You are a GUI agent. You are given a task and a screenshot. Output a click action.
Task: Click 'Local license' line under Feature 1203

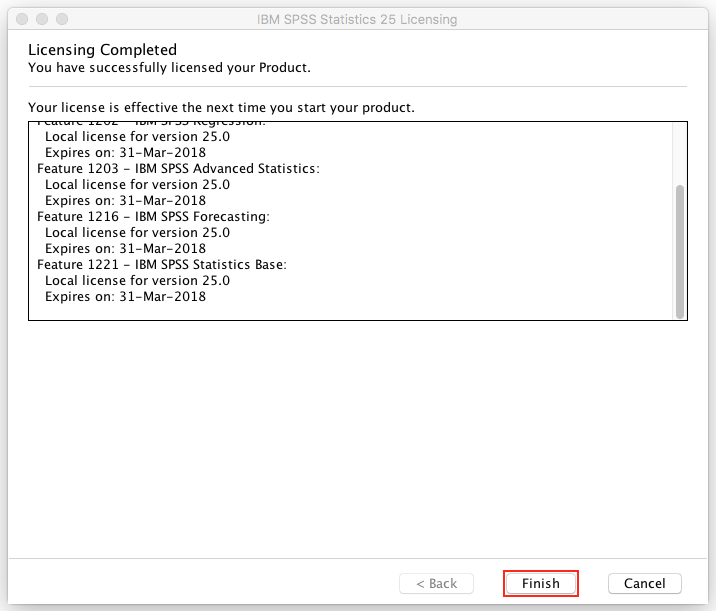click(137, 184)
